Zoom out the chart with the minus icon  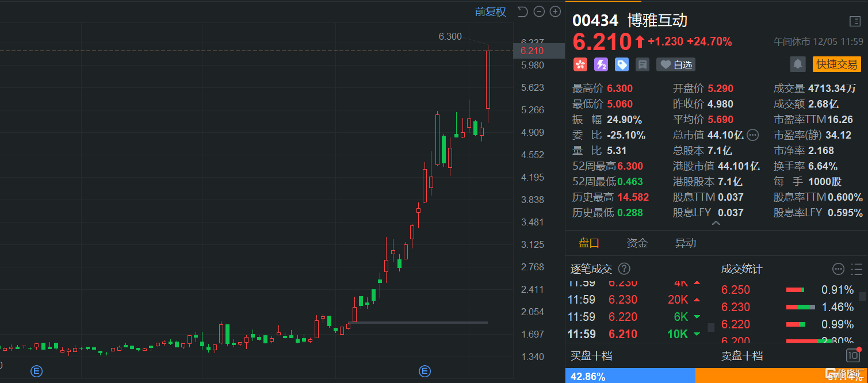pyautogui.click(x=539, y=12)
